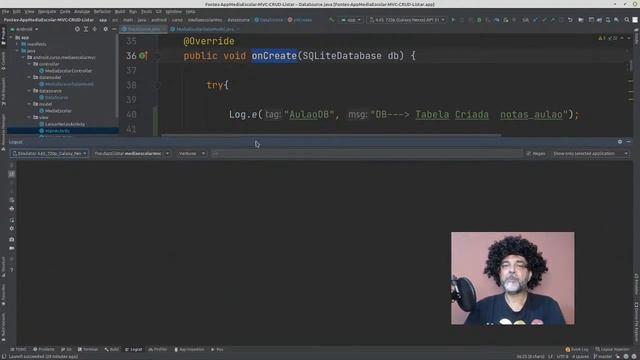This screenshot has width=640, height=360.
Task: Click the Undo arrow icon in toolbar
Action: pos(570,20)
